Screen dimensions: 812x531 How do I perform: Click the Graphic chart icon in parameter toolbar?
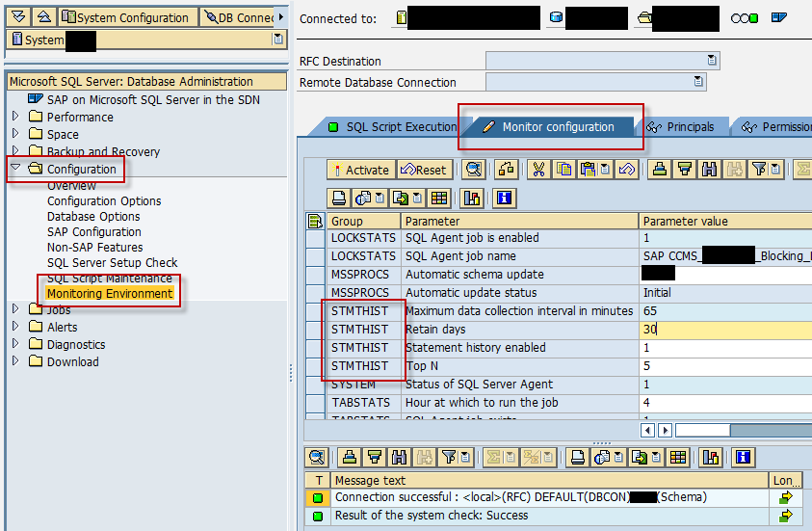pyautogui.click(x=472, y=198)
